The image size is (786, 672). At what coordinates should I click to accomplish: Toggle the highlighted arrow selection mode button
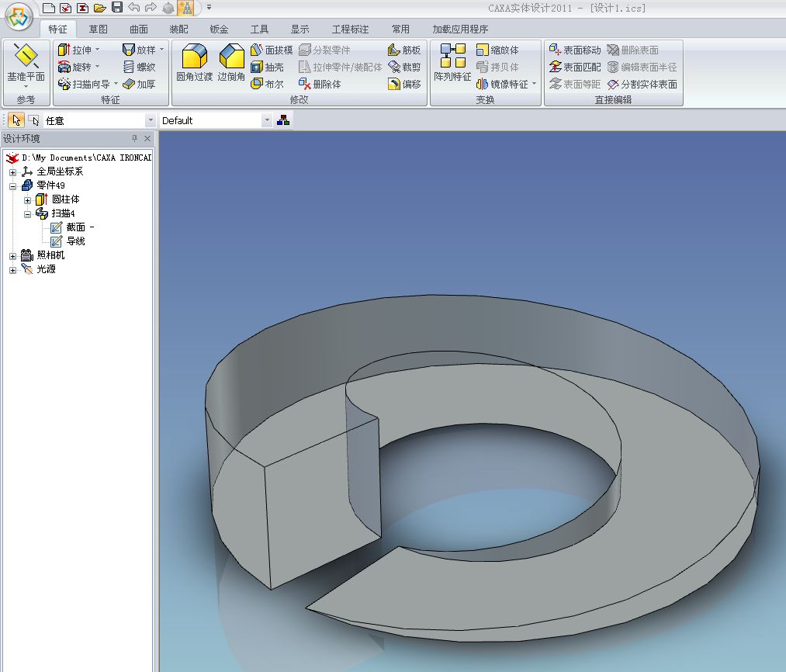point(16,120)
